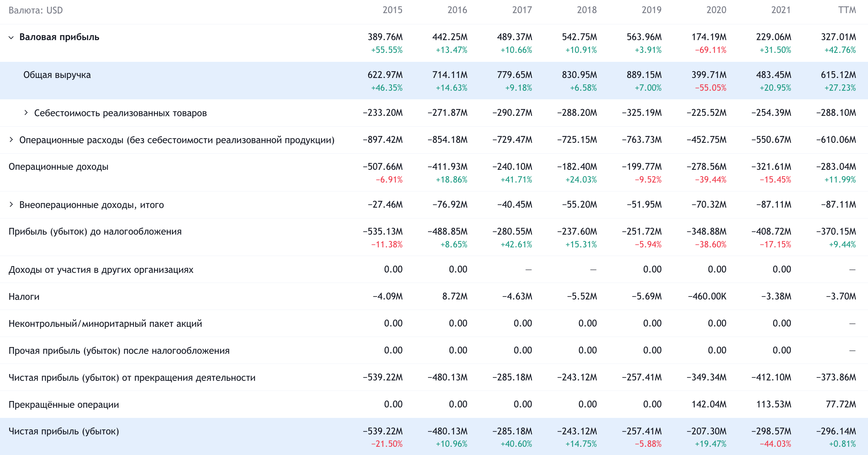
Task: Click the 2018 column header
Action: [x=587, y=10]
